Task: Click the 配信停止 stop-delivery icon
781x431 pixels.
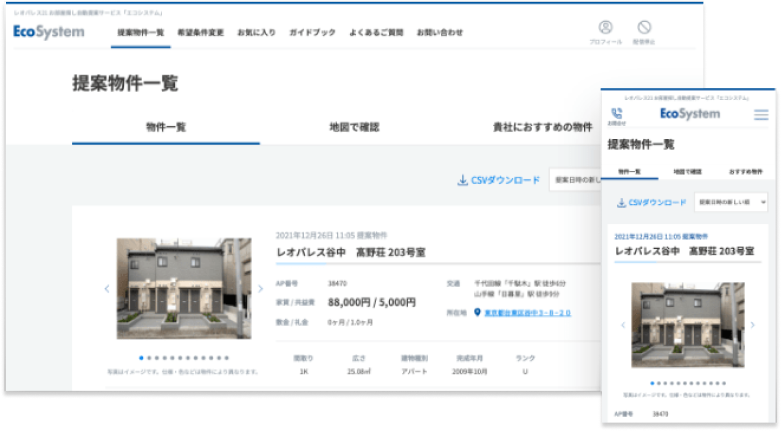Action: [644, 30]
